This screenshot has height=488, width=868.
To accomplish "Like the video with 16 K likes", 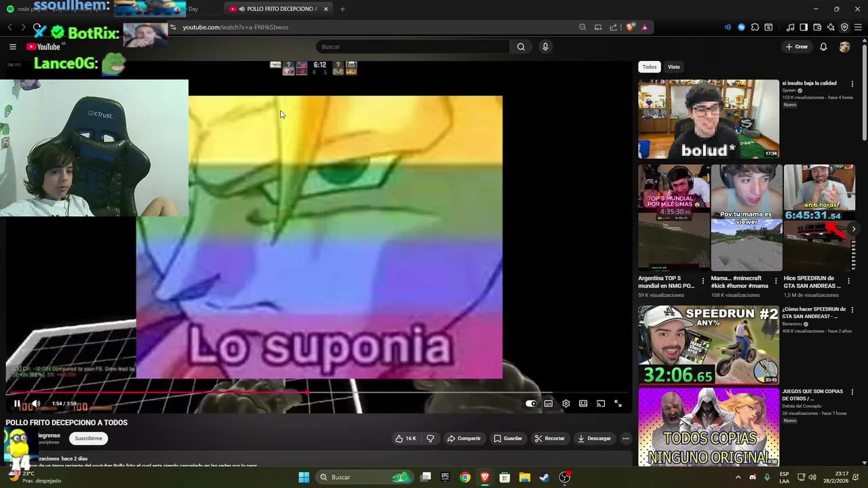I will pyautogui.click(x=406, y=439).
